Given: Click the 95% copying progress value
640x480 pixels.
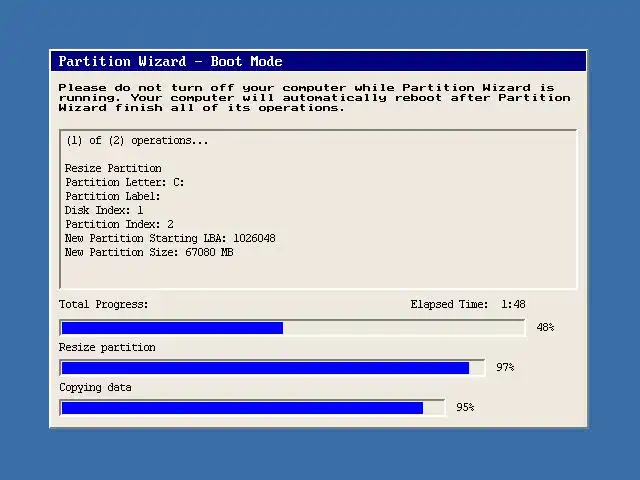Looking at the screenshot, I should pos(465,407).
